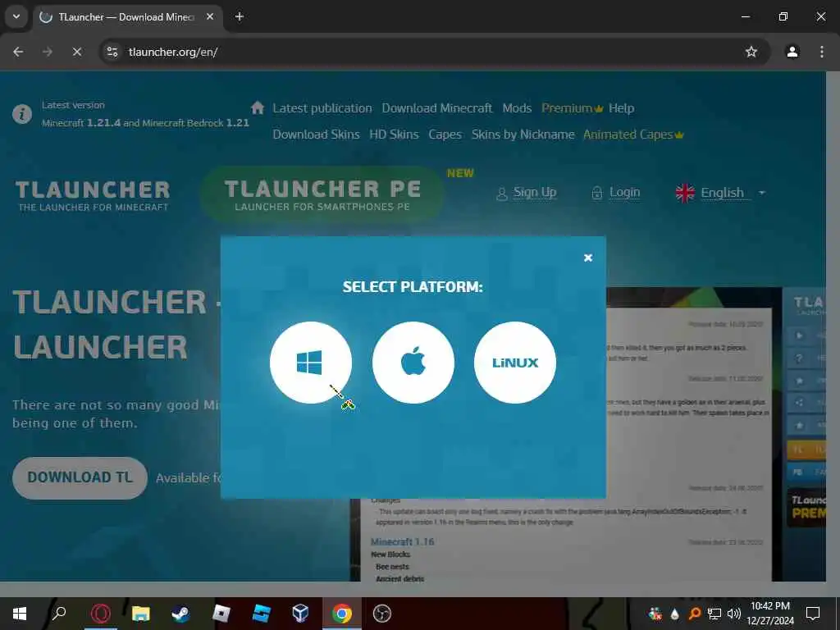Open the Mods menu item
840x630 pixels.
click(517, 108)
